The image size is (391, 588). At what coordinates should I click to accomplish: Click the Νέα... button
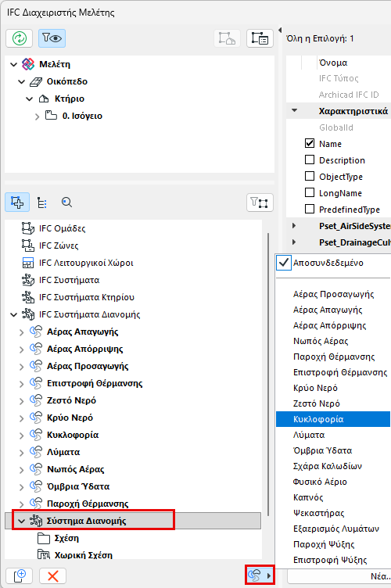pyautogui.click(x=339, y=576)
